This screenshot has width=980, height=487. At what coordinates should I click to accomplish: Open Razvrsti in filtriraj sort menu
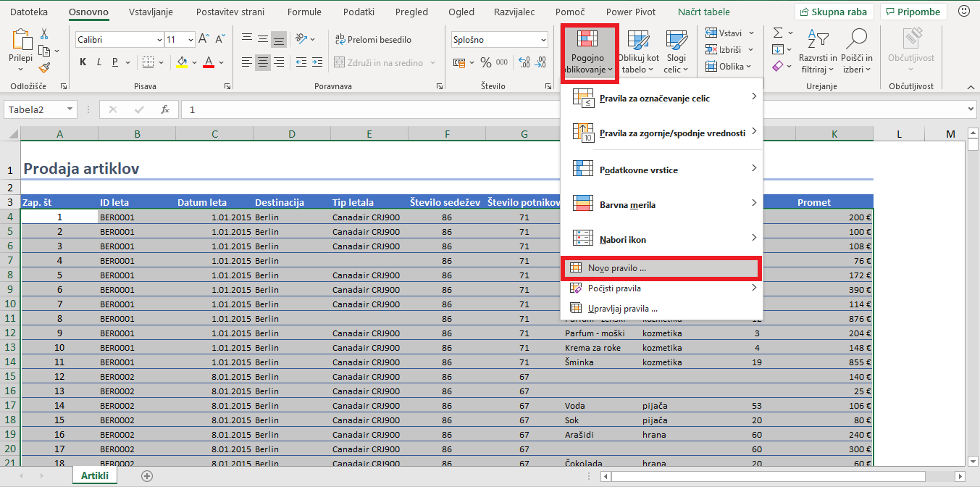click(818, 51)
